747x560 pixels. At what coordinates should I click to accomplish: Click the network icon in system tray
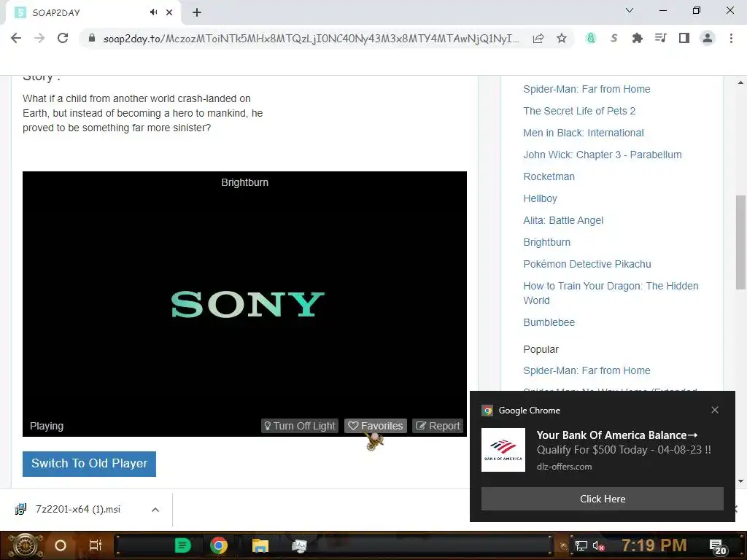pyautogui.click(x=581, y=545)
